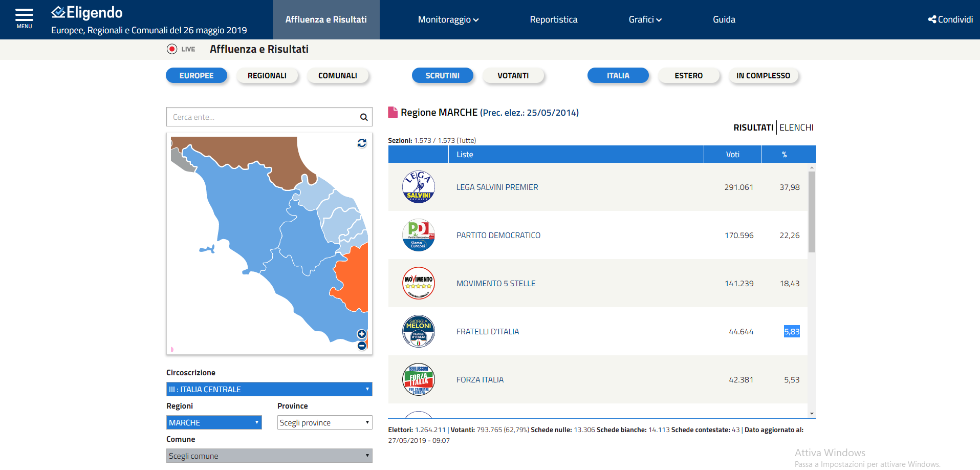The height and width of the screenshot is (470, 980).
Task: Click the 18,43 percentage value
Action: (790, 284)
